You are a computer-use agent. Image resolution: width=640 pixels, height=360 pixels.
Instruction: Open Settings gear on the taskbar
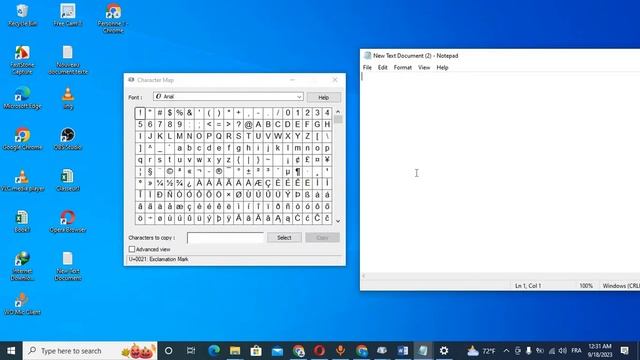[444, 351]
